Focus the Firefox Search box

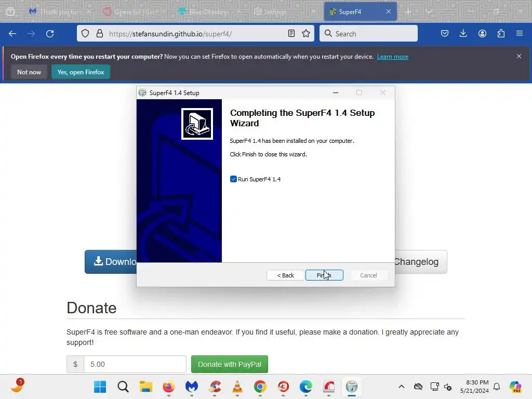[x=368, y=34]
